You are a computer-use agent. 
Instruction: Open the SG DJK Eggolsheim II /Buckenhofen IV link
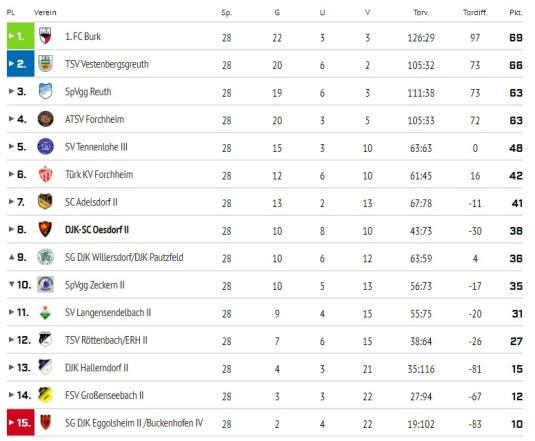coord(134,423)
